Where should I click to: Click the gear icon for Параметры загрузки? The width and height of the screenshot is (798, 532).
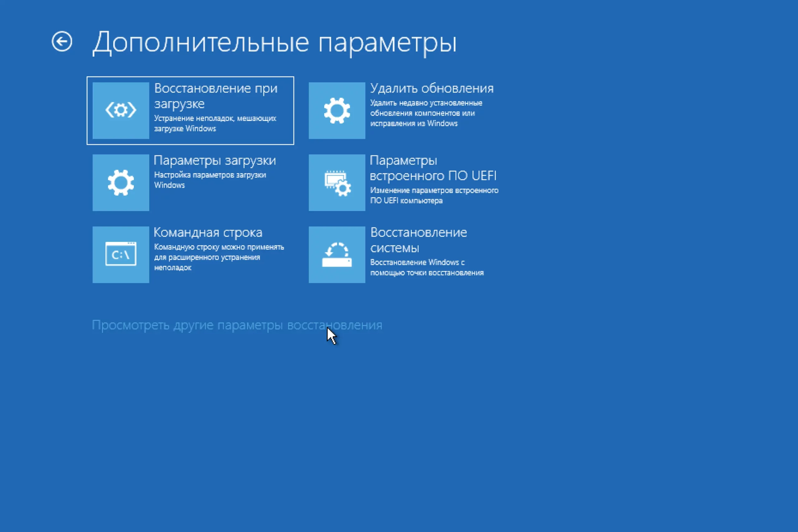click(121, 183)
